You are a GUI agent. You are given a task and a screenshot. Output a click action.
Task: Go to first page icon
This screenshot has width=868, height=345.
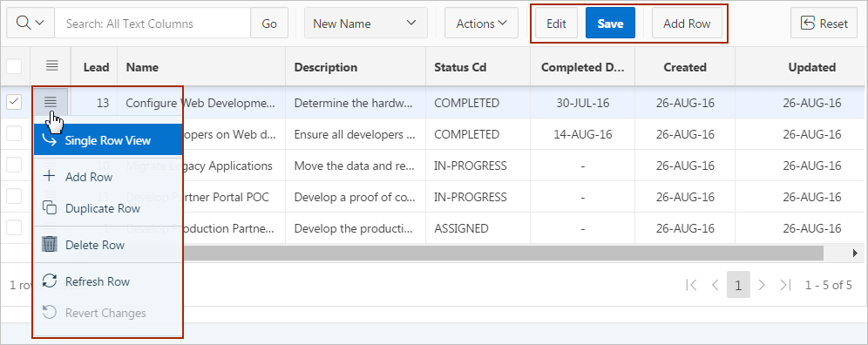pos(691,285)
